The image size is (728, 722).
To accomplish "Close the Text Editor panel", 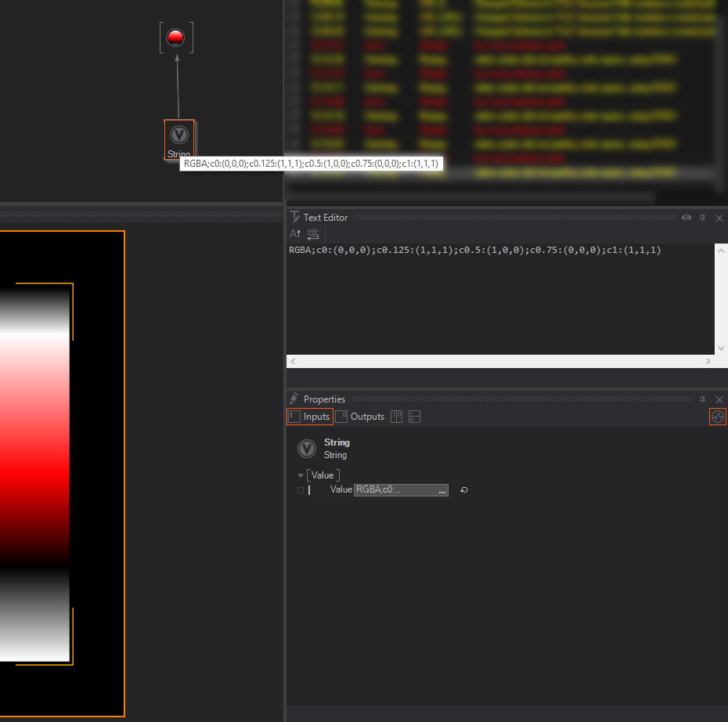I will point(719,218).
